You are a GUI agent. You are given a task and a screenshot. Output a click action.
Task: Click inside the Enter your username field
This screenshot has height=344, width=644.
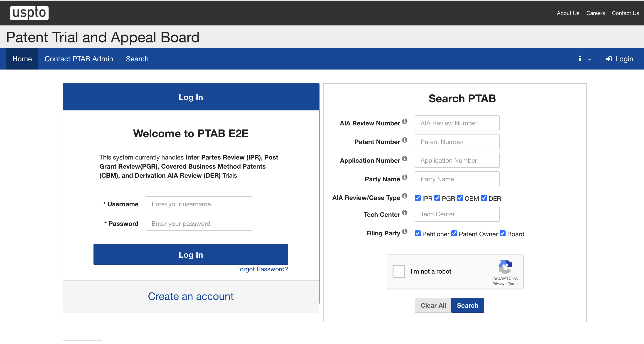pos(199,204)
